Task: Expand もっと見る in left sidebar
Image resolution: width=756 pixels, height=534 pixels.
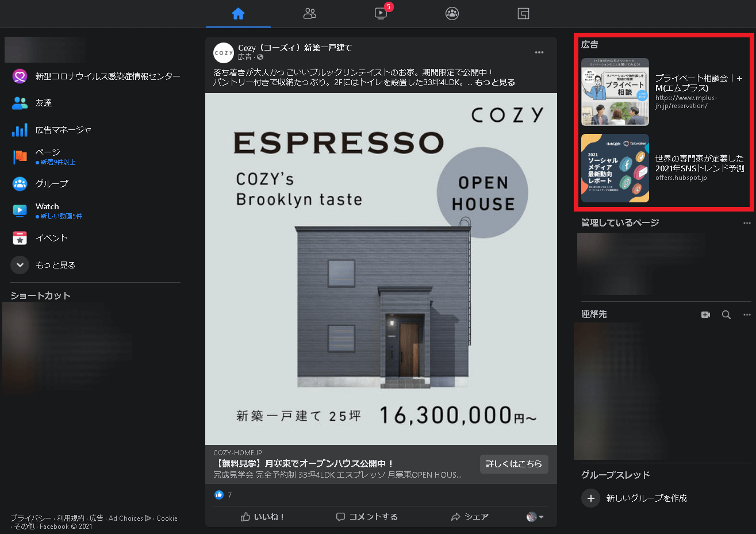Action: click(x=43, y=265)
